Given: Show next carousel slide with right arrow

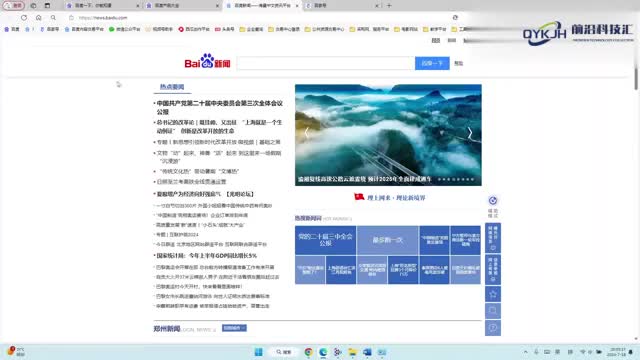Looking at the screenshot, I should coord(470,133).
